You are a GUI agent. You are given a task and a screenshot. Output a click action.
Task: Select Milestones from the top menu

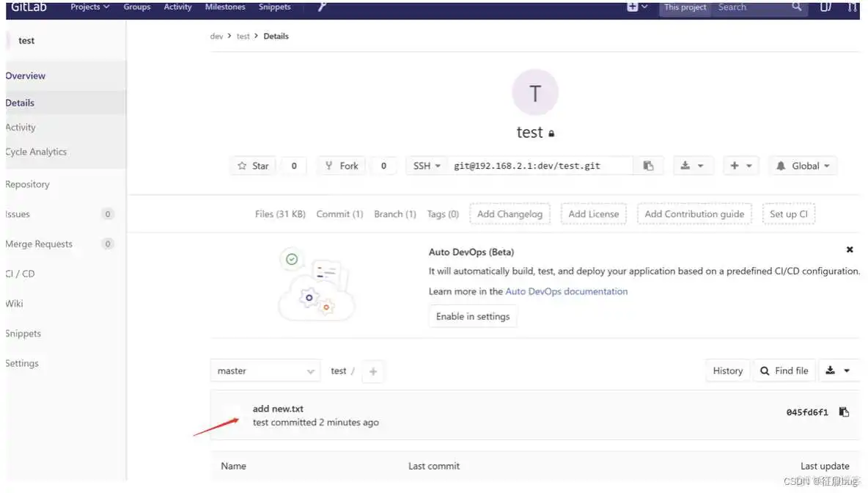[x=225, y=7]
